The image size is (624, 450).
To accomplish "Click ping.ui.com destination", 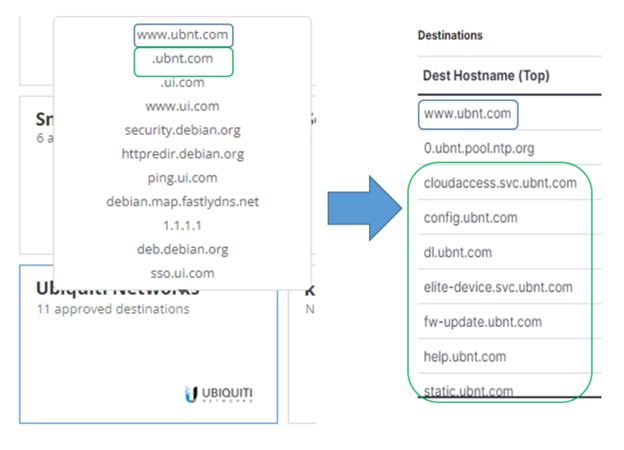I will pyautogui.click(x=183, y=178).
